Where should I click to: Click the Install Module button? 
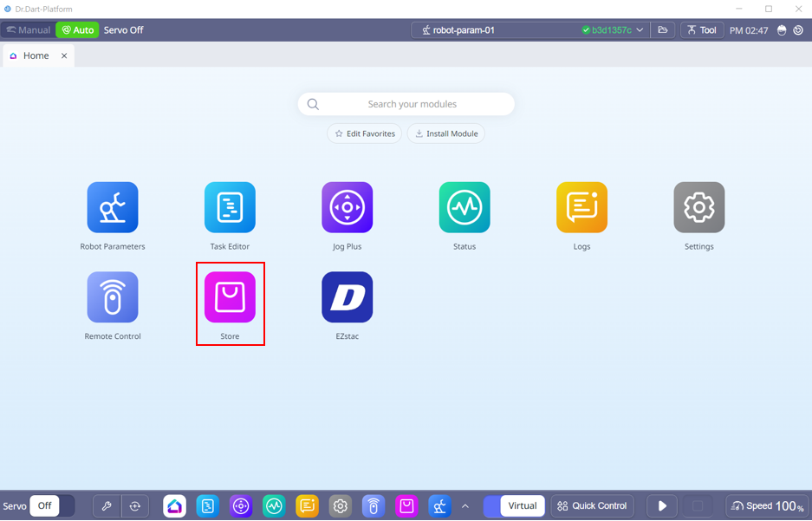445,134
